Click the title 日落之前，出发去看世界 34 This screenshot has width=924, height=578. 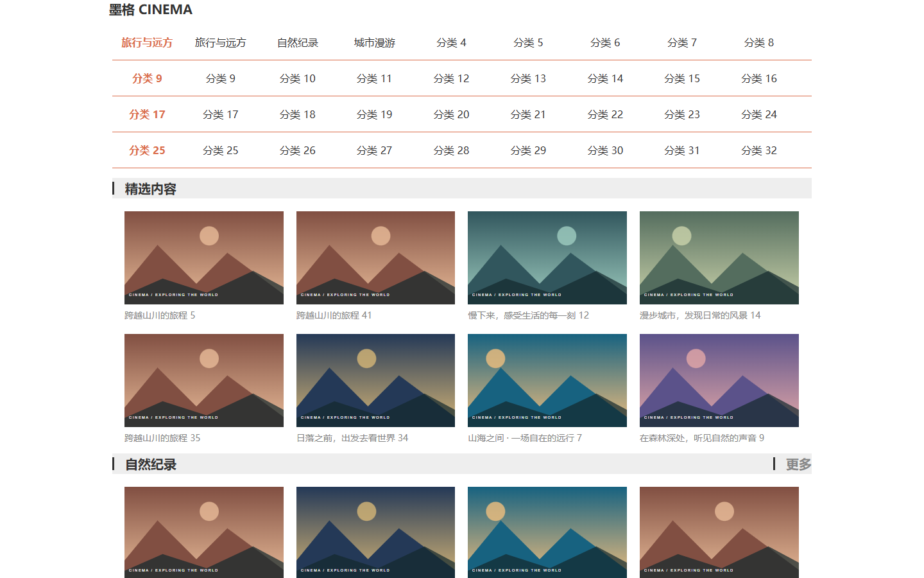(x=352, y=438)
